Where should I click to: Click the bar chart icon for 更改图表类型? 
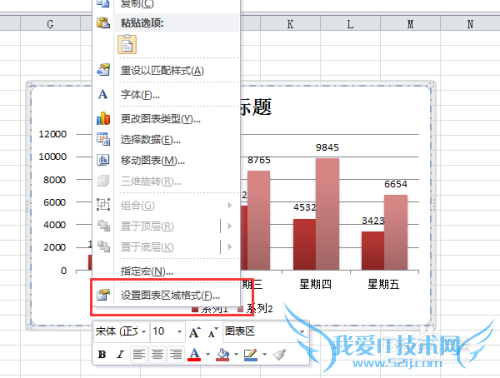tap(103, 118)
